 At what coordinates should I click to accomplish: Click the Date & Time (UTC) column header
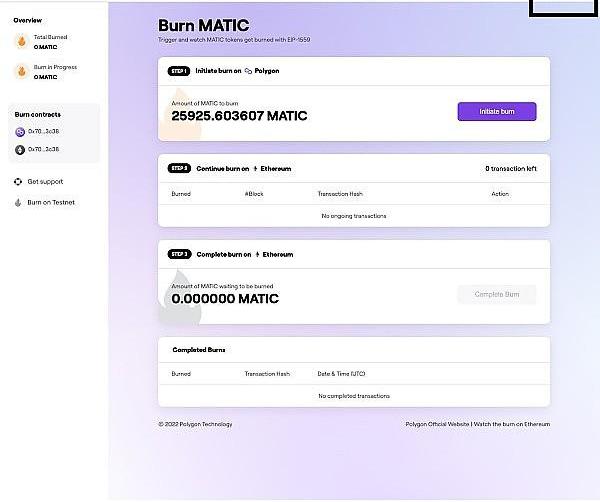(x=341, y=374)
